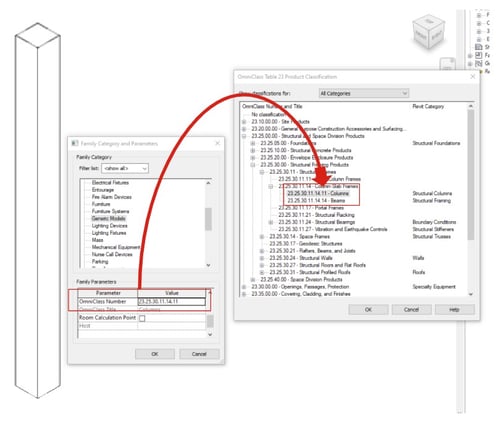Click Cancel in Family Category dialog

click(x=199, y=354)
